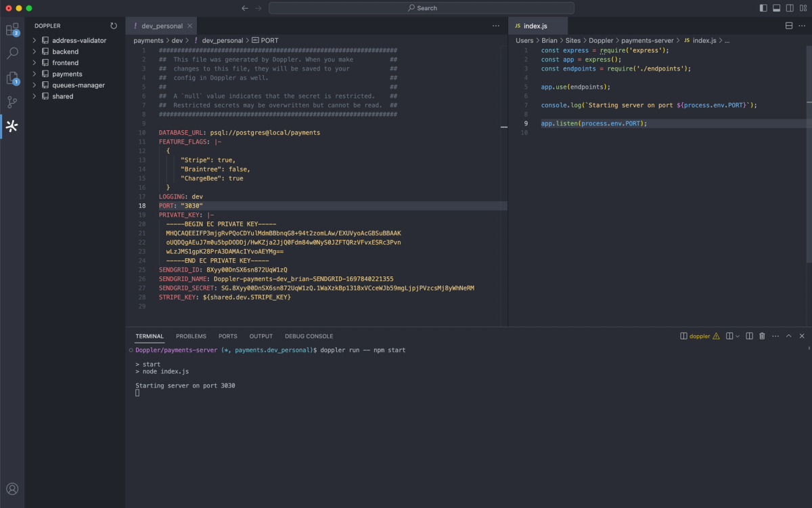Split the terminal

click(x=750, y=336)
